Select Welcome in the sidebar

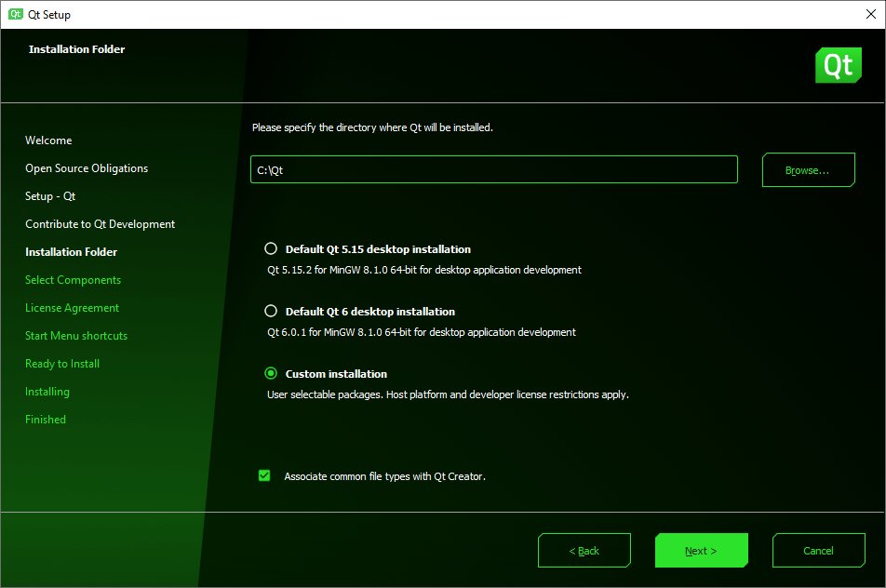point(48,140)
